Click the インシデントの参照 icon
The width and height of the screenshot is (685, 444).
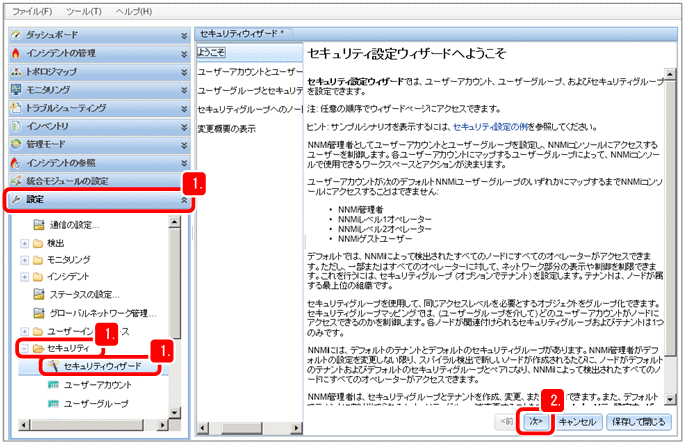point(16,163)
